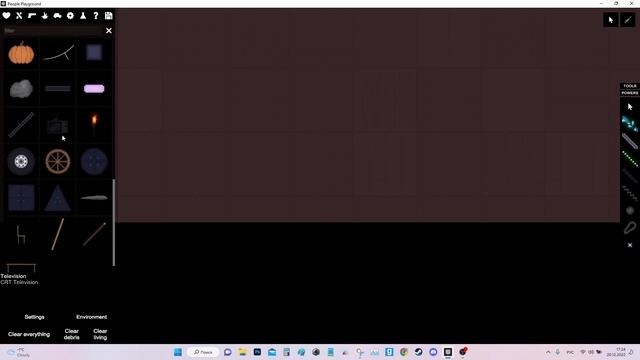Select the table item at list bottom
The width and height of the screenshot is (640, 360).
point(21,267)
